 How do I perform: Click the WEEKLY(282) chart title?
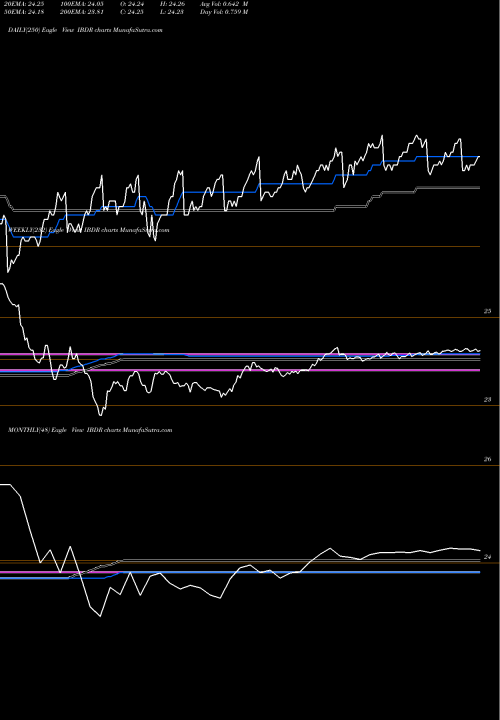pyautogui.click(x=89, y=230)
